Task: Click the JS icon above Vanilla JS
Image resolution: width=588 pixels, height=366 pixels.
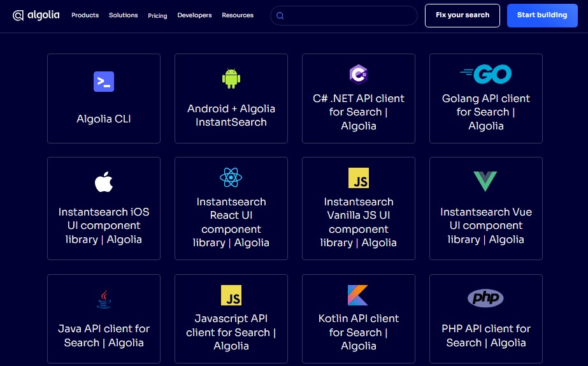Action: pyautogui.click(x=359, y=178)
